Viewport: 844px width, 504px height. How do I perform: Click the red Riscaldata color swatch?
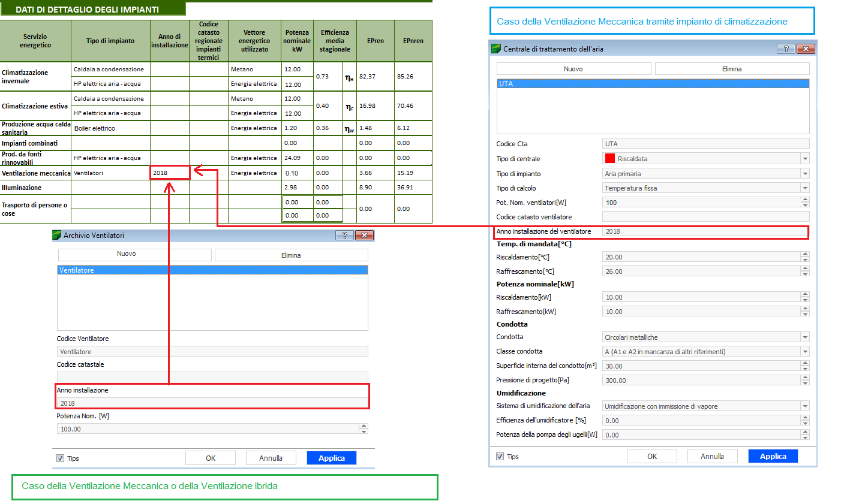[610, 159]
